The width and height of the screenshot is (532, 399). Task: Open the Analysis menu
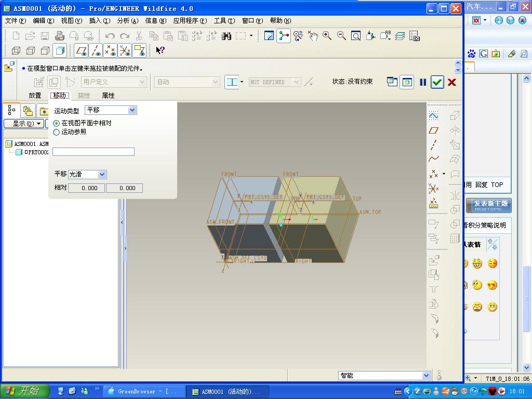(128, 21)
